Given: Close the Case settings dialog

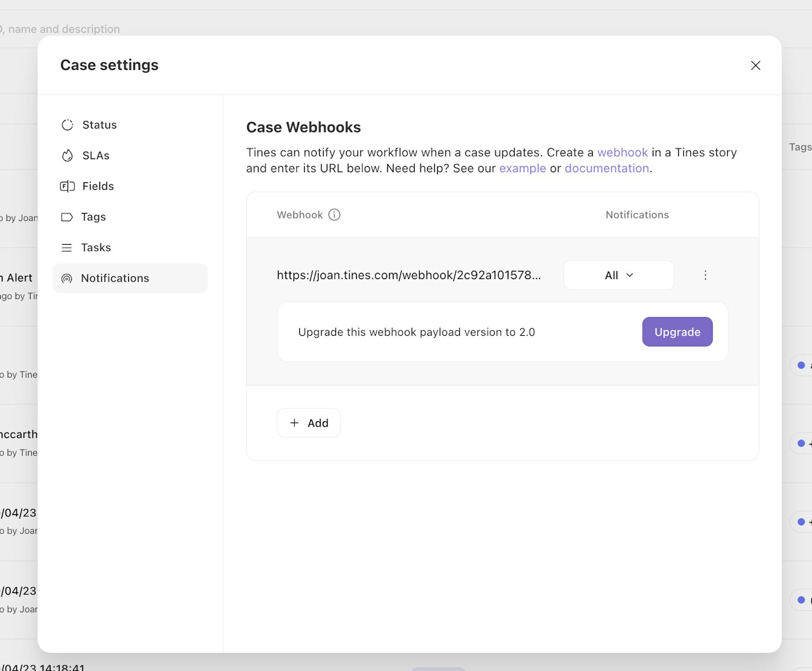Looking at the screenshot, I should click(x=755, y=66).
